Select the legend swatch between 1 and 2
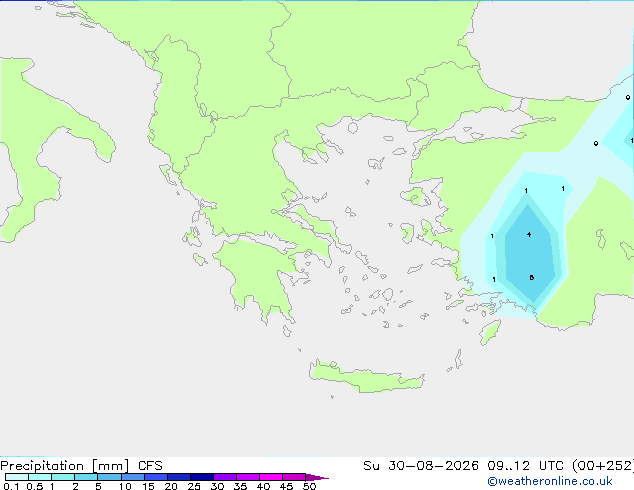This screenshot has width=634, height=490. (x=63, y=477)
